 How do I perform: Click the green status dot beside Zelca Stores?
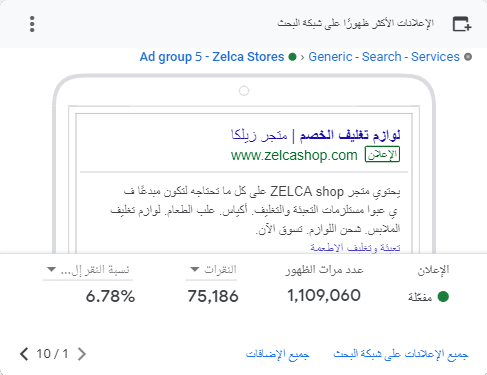coord(292,57)
